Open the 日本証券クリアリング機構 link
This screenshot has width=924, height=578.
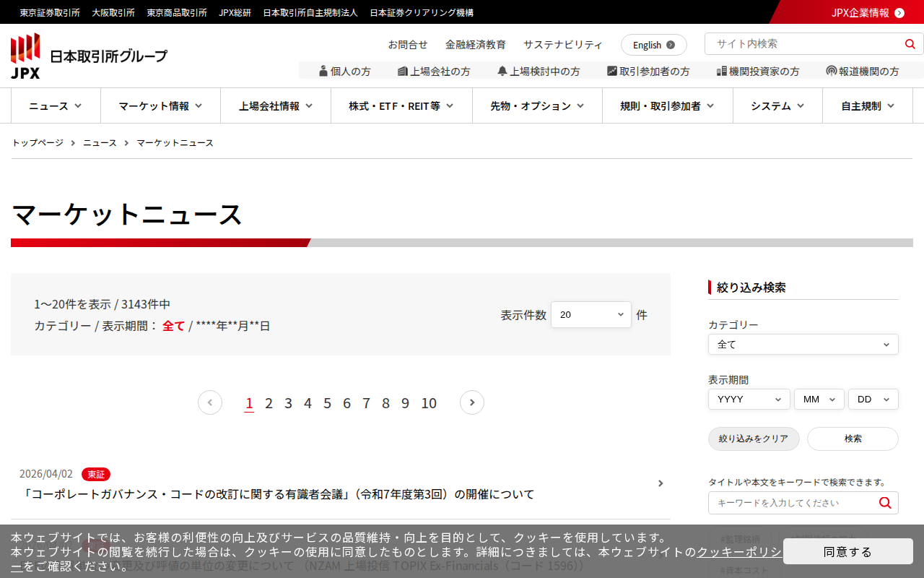(422, 12)
